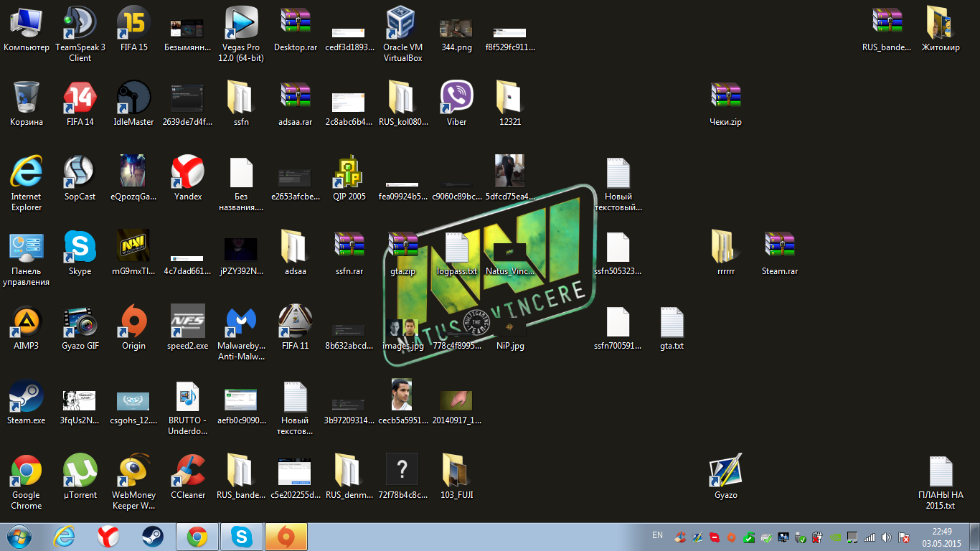
Task: Click the clock showing 22:49
Action: click(941, 537)
